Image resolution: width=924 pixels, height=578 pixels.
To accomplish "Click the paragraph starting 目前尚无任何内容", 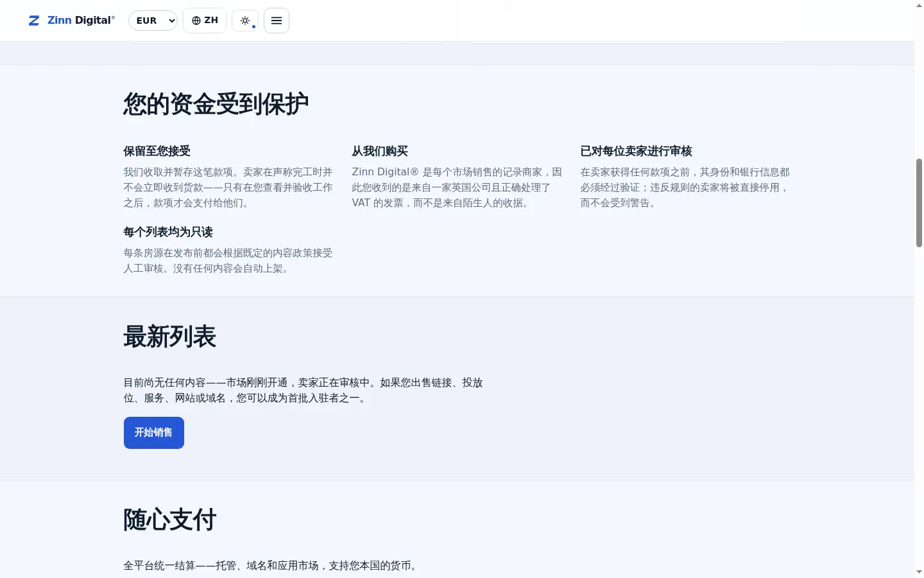I will [x=304, y=390].
